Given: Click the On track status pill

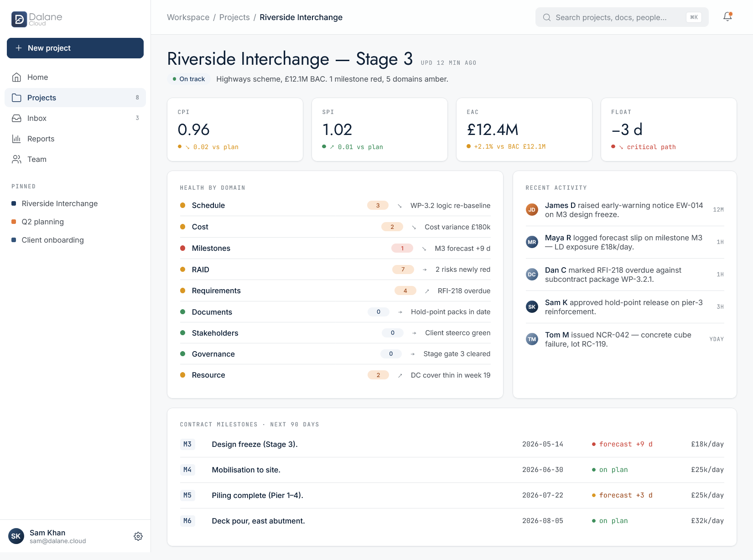Looking at the screenshot, I should (189, 79).
